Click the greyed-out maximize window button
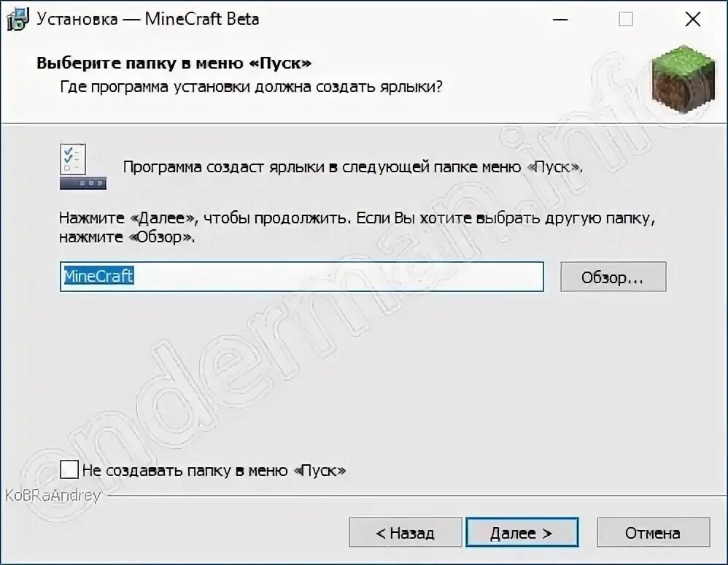The image size is (728, 565). [626, 20]
